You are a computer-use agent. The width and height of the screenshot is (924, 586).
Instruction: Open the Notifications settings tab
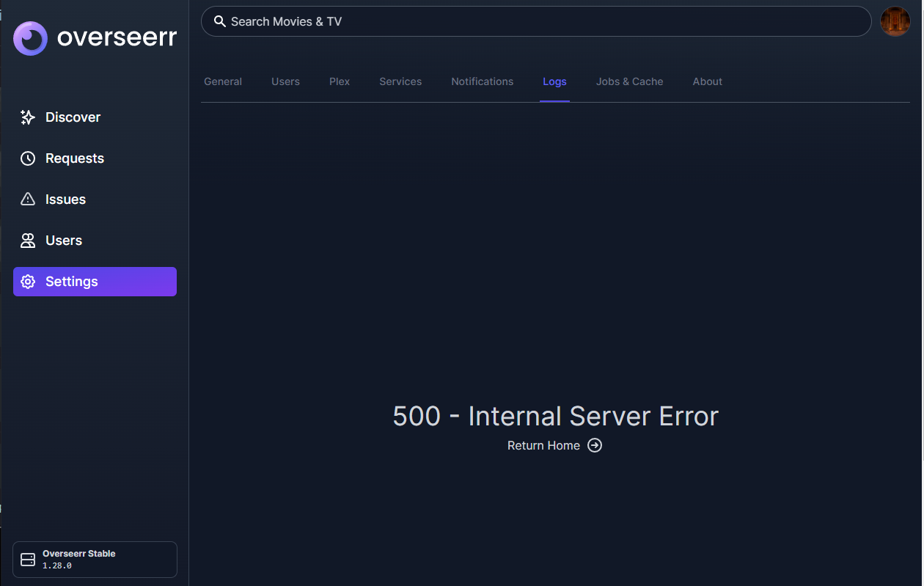(x=482, y=81)
